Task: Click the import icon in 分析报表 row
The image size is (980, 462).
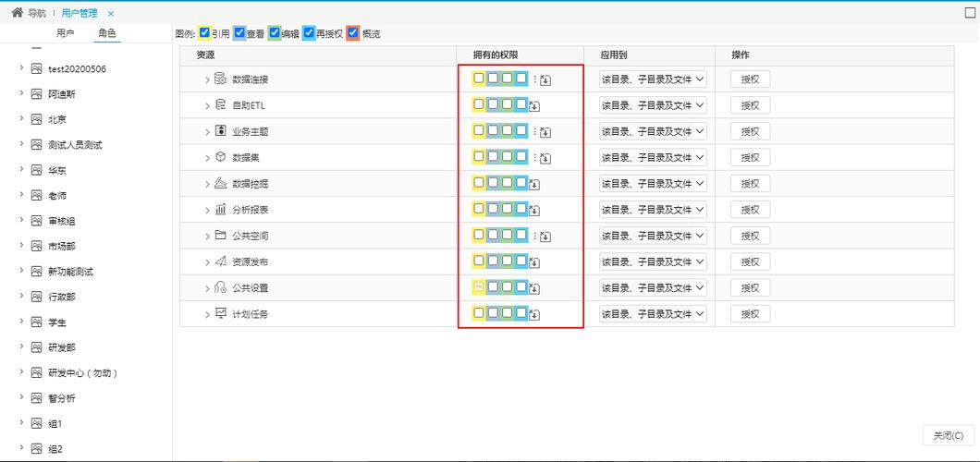Action: coord(534,211)
